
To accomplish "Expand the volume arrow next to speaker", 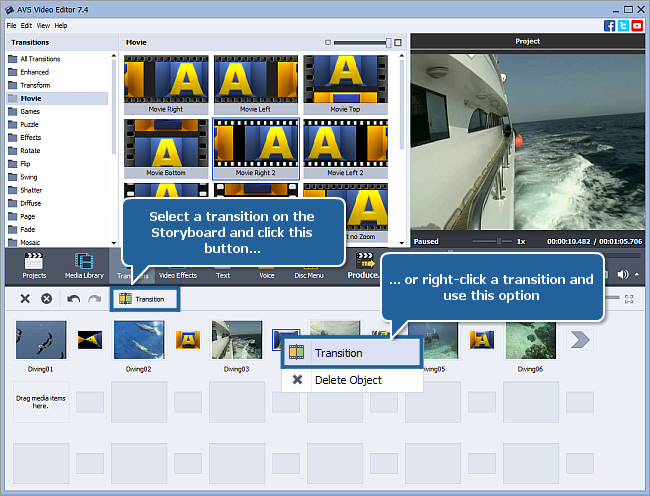I will click(637, 274).
